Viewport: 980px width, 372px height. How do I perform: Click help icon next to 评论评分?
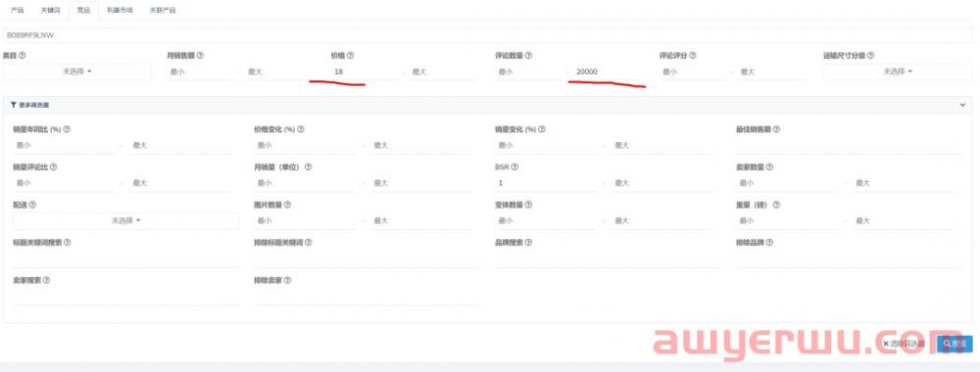[693, 56]
